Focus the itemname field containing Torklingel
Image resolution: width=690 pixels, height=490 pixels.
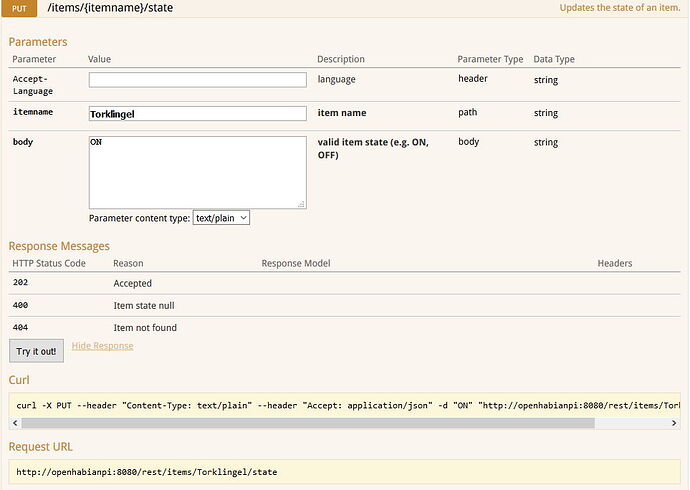pyautogui.click(x=197, y=114)
